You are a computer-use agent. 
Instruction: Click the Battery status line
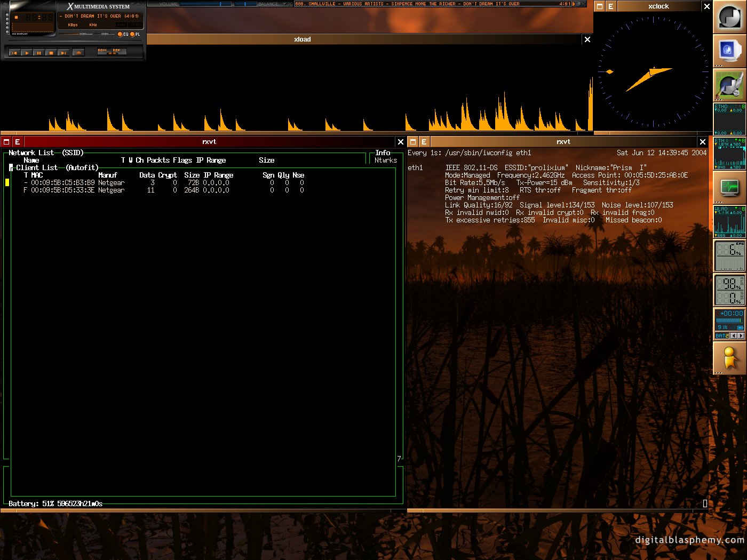click(x=55, y=504)
